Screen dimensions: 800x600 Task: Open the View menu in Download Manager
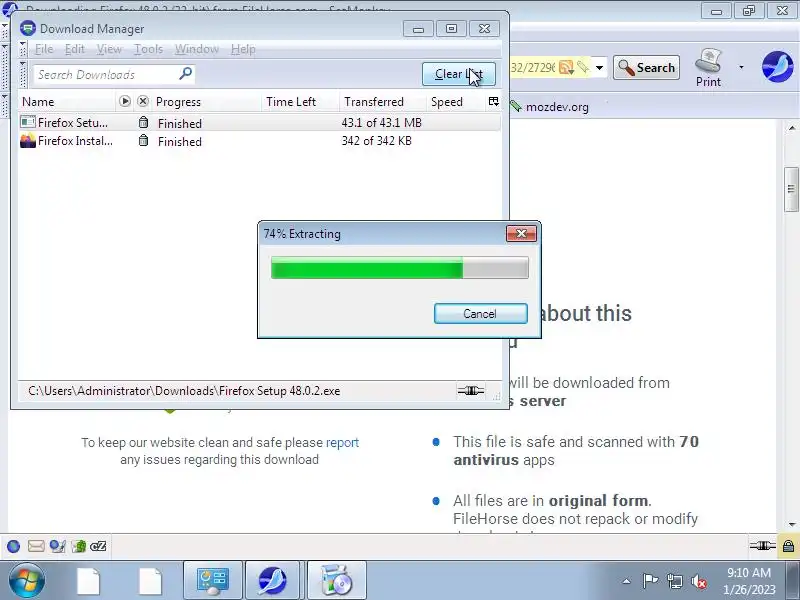109,49
